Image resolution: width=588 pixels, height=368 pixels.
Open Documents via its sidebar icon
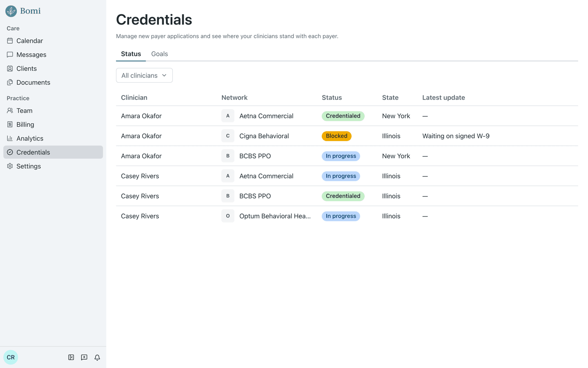pyautogui.click(x=10, y=83)
